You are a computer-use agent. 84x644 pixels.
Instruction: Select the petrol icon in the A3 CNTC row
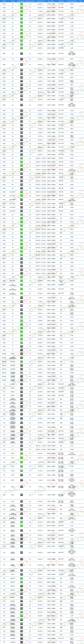[22, 37]
